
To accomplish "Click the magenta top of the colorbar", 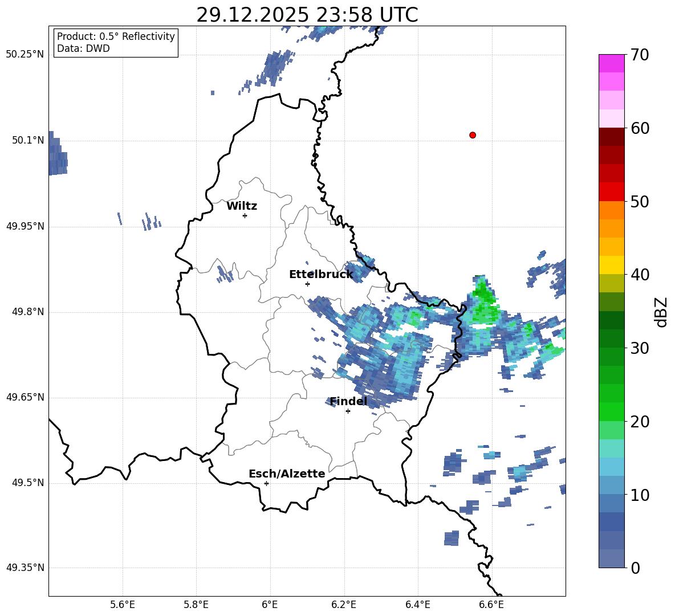I will point(611,63).
